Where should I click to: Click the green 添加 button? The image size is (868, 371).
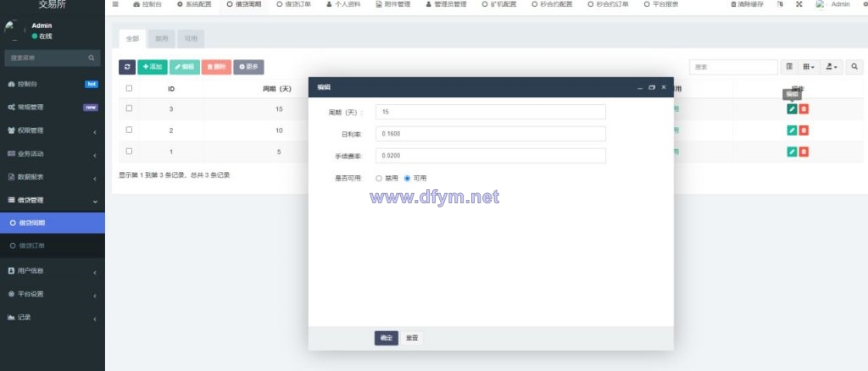(153, 67)
